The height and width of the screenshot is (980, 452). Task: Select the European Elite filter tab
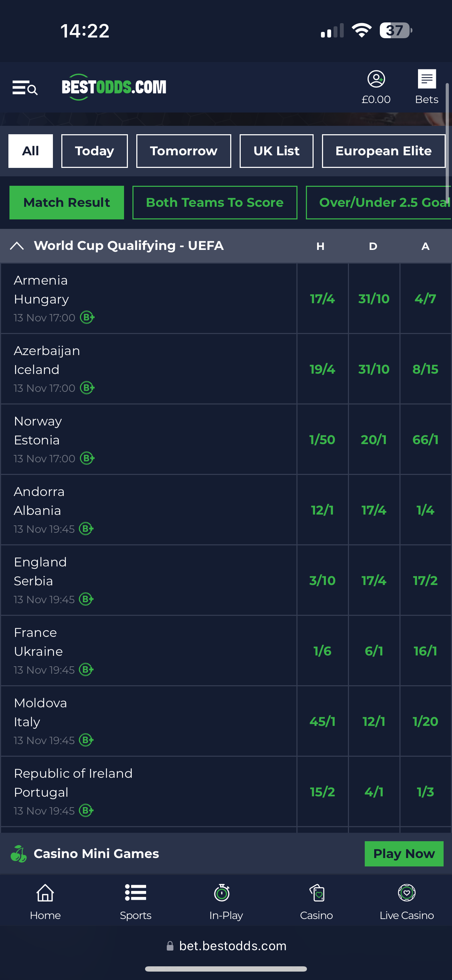click(x=383, y=151)
